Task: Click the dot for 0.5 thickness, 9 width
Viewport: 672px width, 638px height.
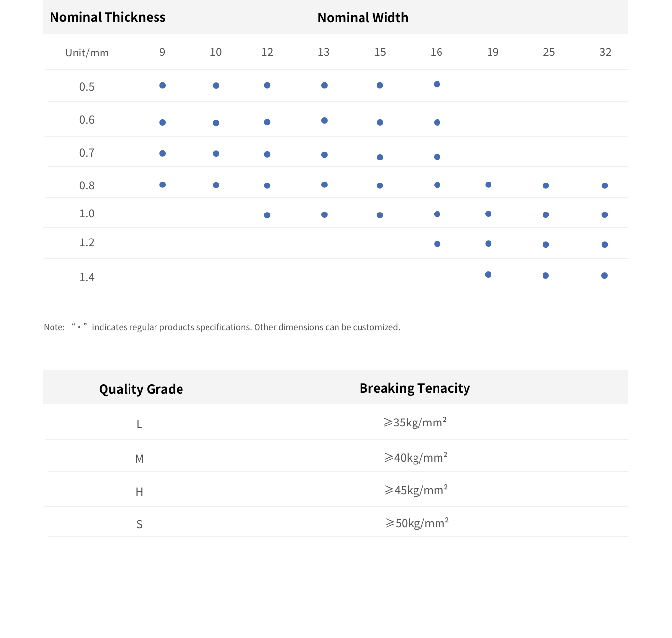Action: 162,85
